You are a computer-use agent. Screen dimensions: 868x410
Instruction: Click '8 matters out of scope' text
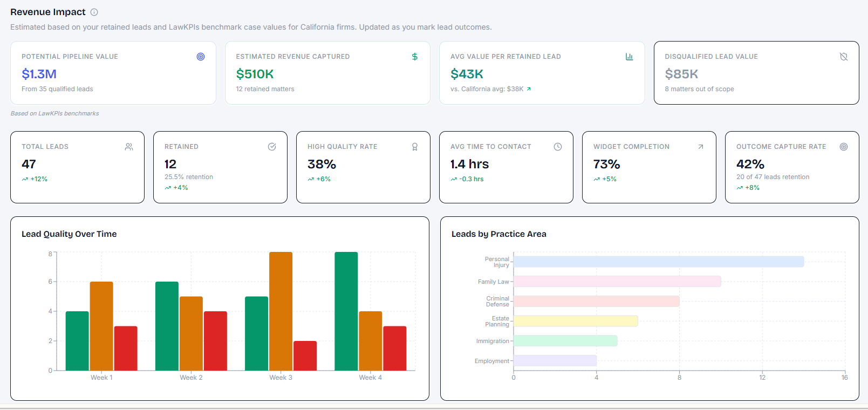699,89
